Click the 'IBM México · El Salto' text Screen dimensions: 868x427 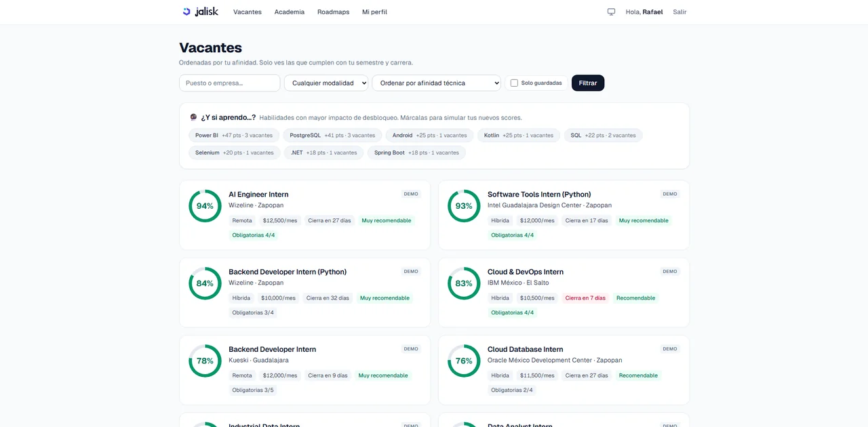[x=518, y=283]
